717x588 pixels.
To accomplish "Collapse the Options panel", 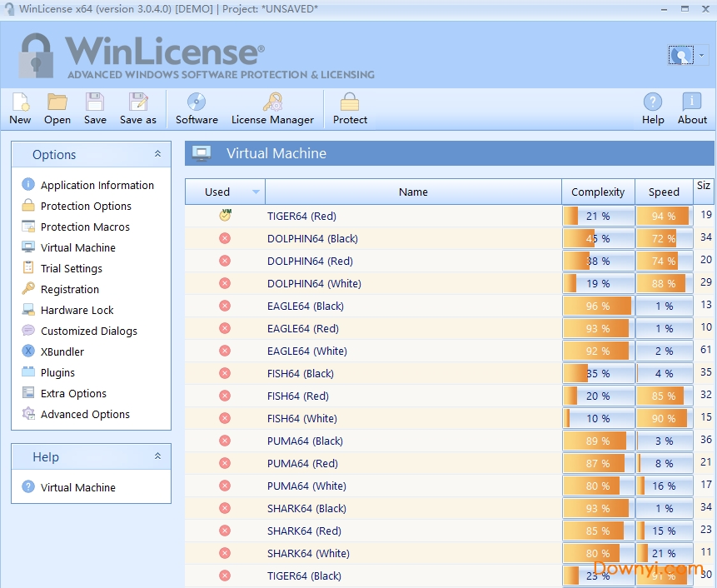I will (x=157, y=154).
